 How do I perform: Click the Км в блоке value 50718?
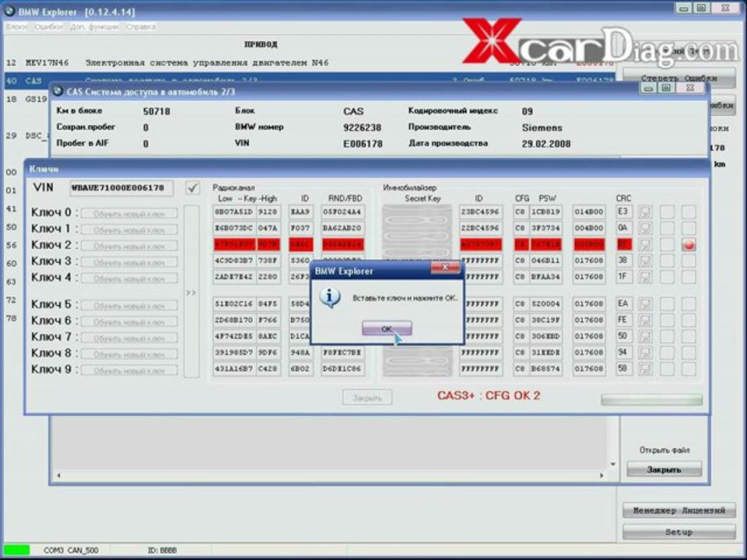tap(156, 111)
